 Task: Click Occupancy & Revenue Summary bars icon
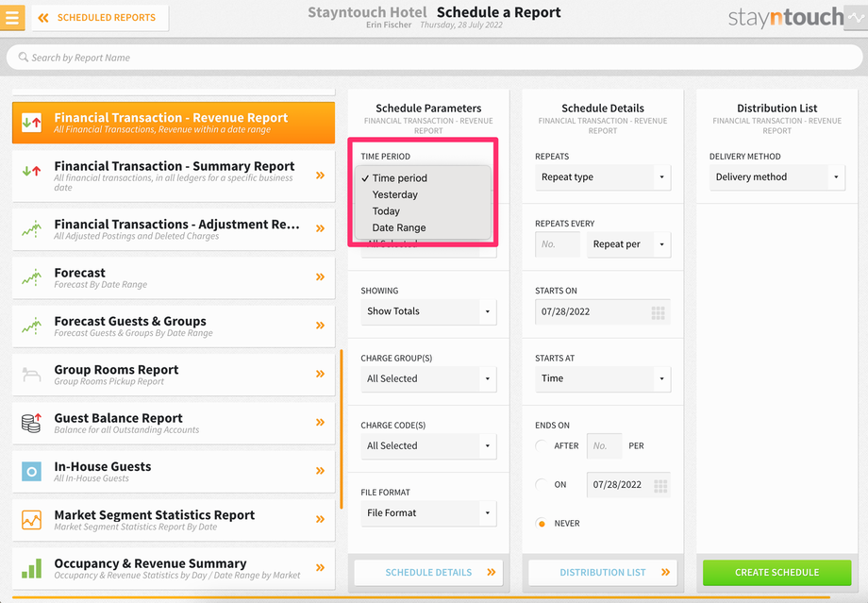31,569
